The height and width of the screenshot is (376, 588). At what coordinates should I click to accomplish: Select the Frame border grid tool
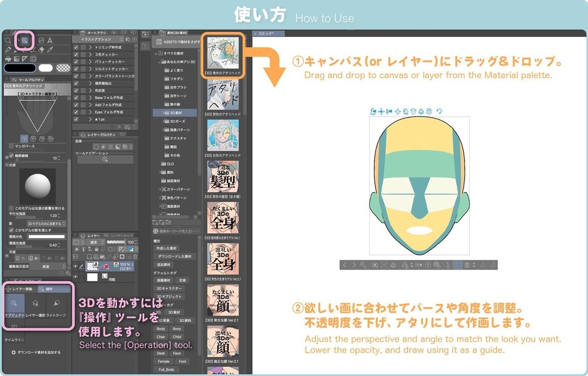[x=33, y=59]
